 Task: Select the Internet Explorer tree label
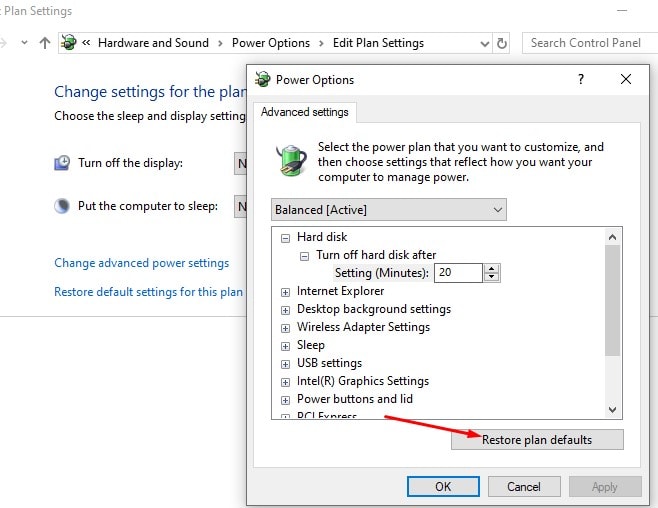pos(340,291)
